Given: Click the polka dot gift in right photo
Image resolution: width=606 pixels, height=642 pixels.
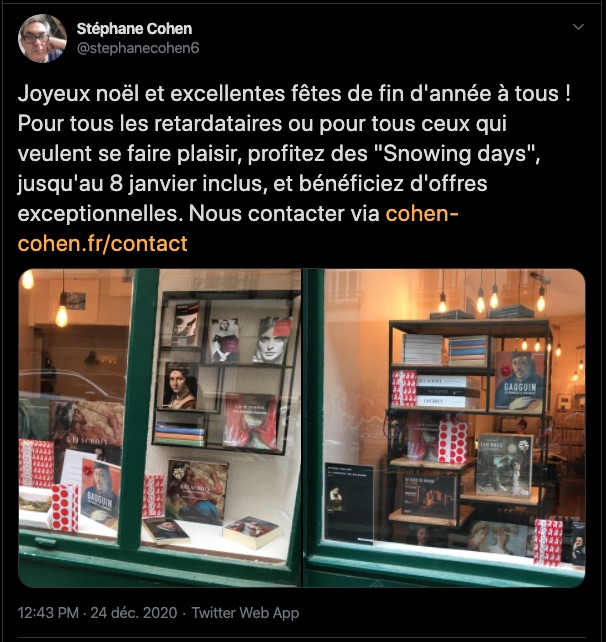Looking at the screenshot, I should [453, 442].
